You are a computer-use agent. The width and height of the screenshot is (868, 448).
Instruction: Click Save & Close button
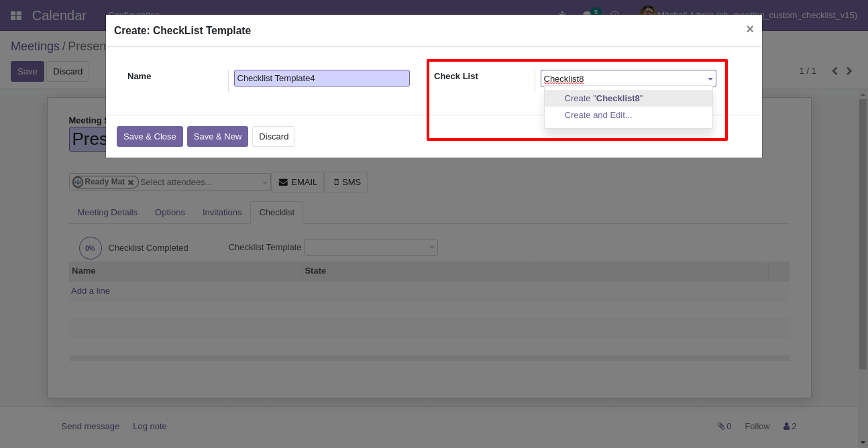point(150,136)
